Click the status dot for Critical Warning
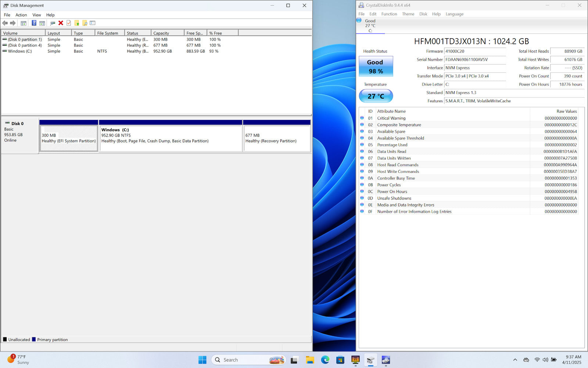This screenshot has width=588, height=368. 362,118
